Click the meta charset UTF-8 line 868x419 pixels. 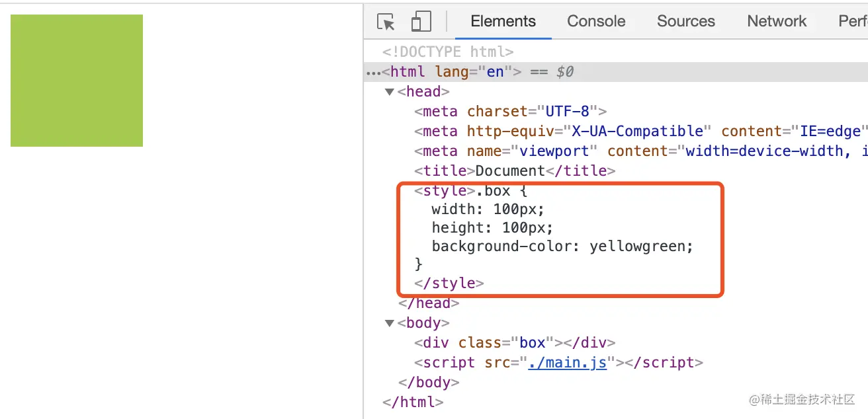[x=510, y=112]
